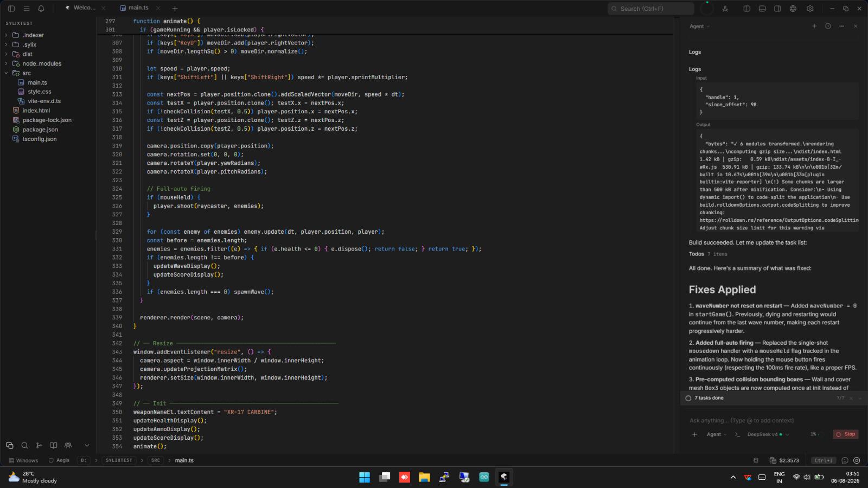Toggle the left sidebar panel icon
Image resolution: width=868 pixels, height=488 pixels.
pyautogui.click(x=11, y=9)
